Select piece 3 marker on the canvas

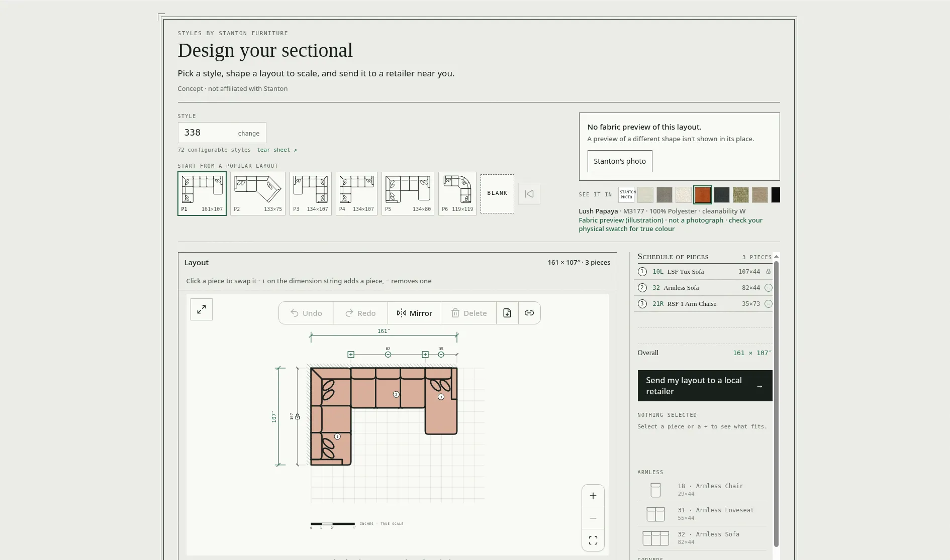point(441,397)
